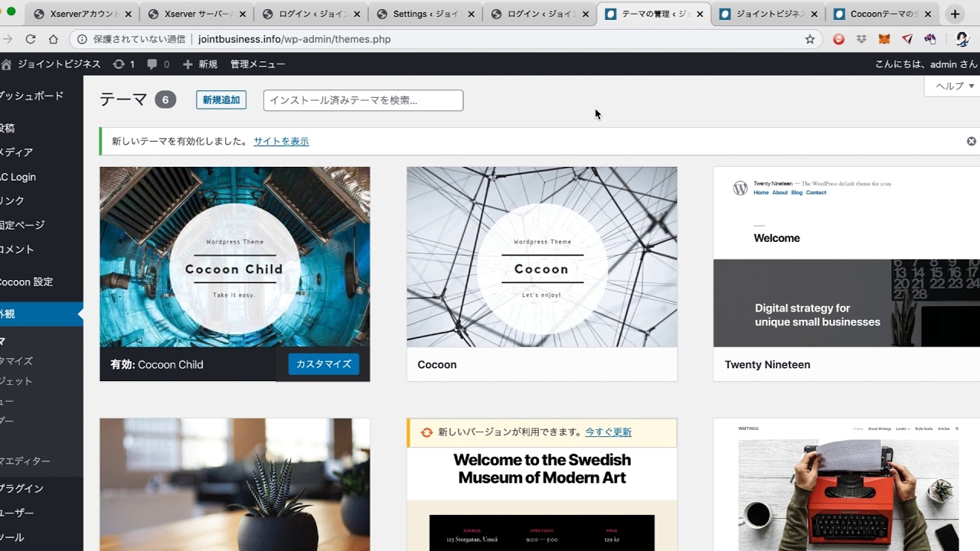
Task: Open the potted plant theme thumbnail
Action: tap(235, 484)
